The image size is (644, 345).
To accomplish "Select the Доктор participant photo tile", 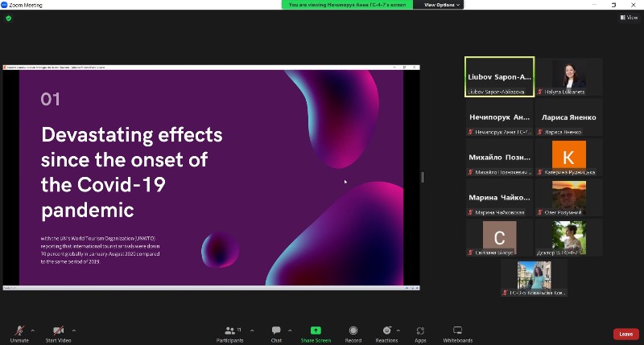I will coord(569,238).
